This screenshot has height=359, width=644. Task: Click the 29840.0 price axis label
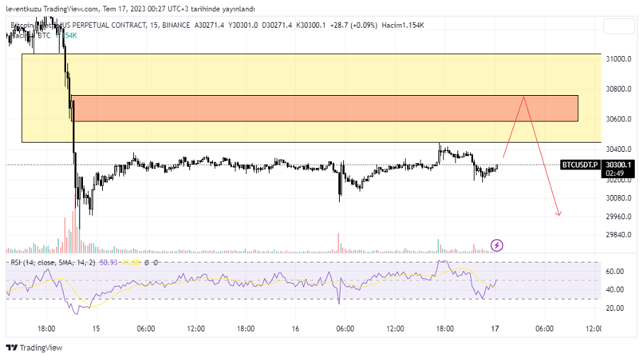pyautogui.click(x=618, y=235)
